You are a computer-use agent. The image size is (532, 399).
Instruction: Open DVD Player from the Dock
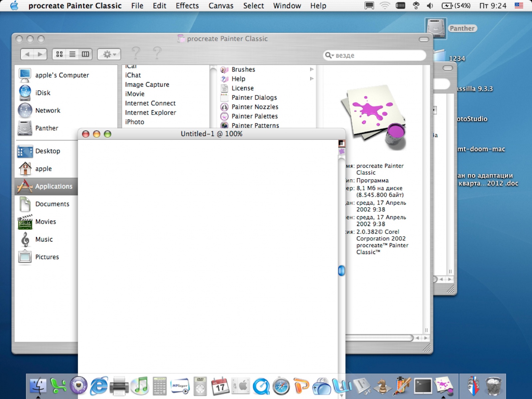tap(200, 386)
